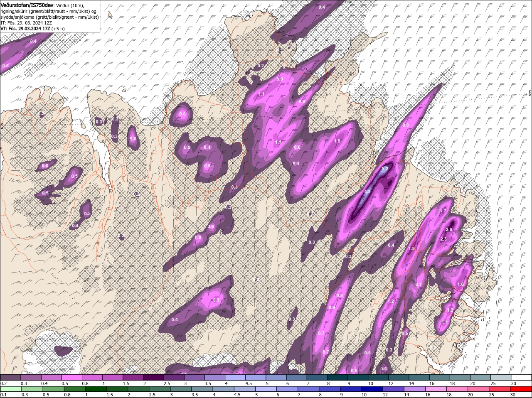Pick the lower legend swatch between 1 and 1.5
Viewport: 532px width, 398px height.
(96, 389)
